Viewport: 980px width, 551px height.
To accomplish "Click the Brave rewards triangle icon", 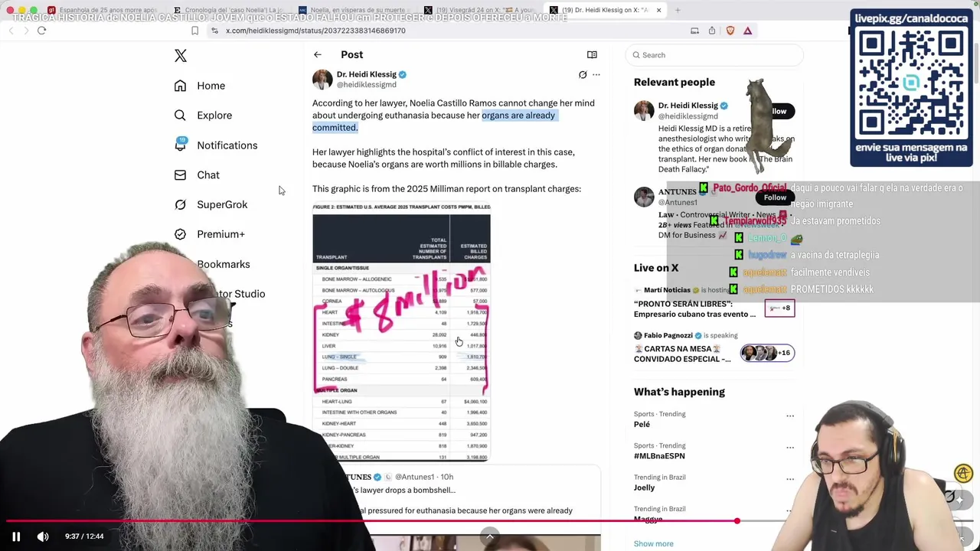I will pyautogui.click(x=747, y=31).
